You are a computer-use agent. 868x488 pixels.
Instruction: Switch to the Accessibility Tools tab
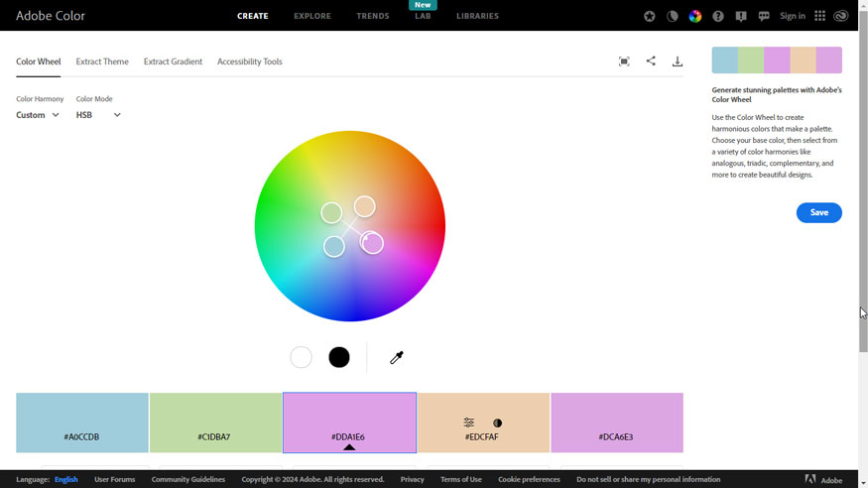click(250, 61)
